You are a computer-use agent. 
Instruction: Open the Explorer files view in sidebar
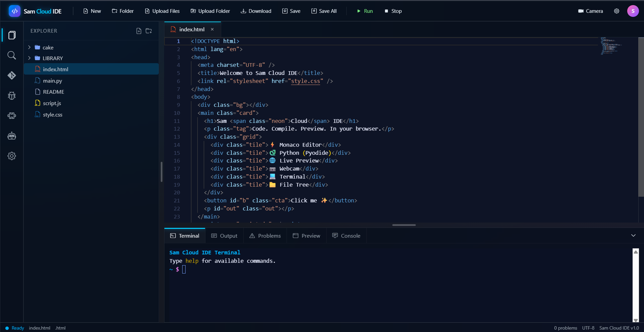(12, 35)
